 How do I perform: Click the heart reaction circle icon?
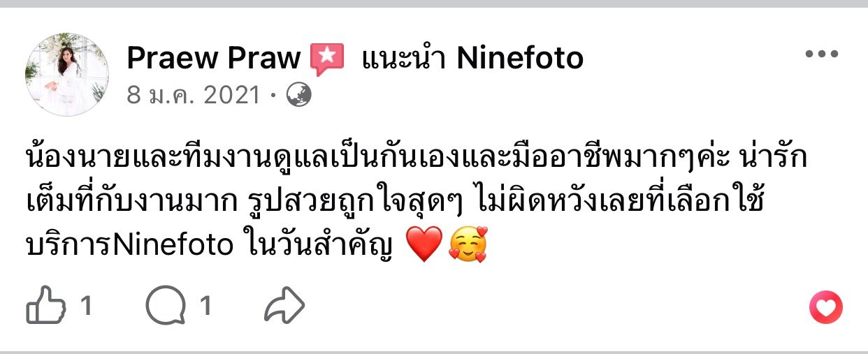(825, 307)
